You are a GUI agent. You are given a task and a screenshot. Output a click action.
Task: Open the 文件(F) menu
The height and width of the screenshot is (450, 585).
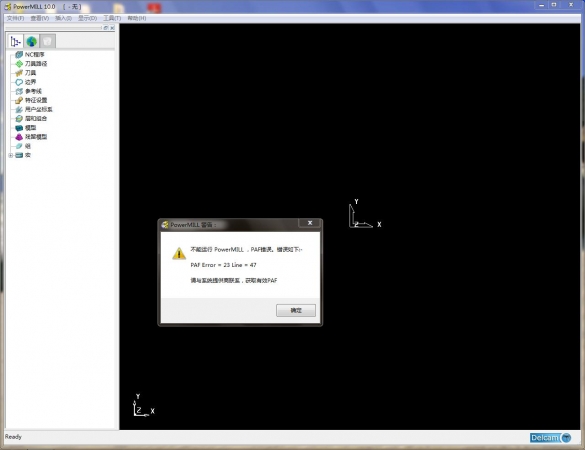[15, 18]
